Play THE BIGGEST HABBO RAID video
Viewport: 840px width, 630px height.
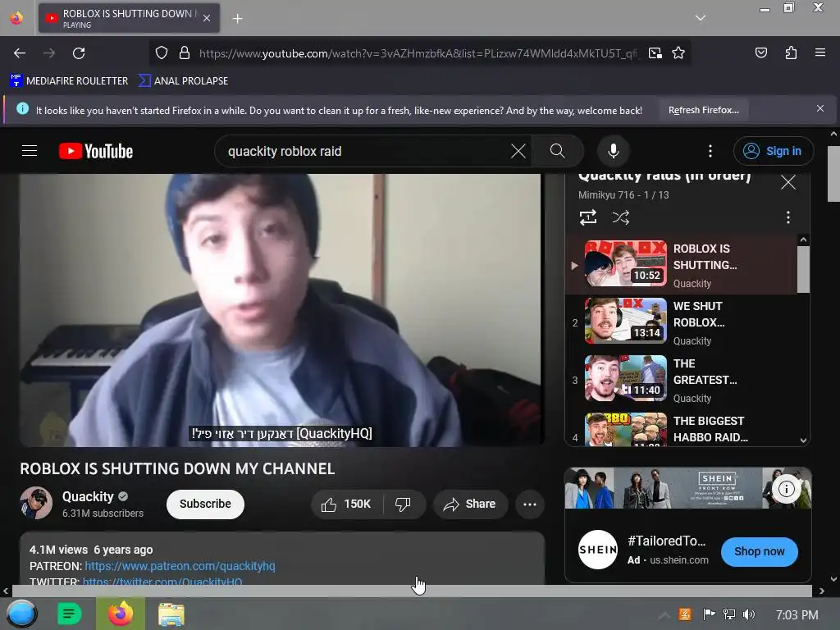[681, 428]
